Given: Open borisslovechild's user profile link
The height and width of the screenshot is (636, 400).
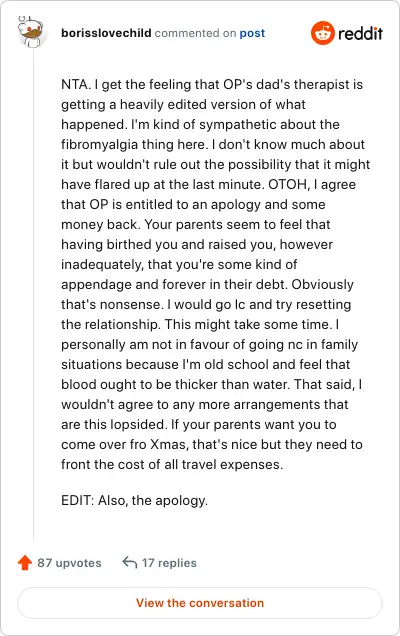Looking at the screenshot, I should pyautogui.click(x=106, y=33).
